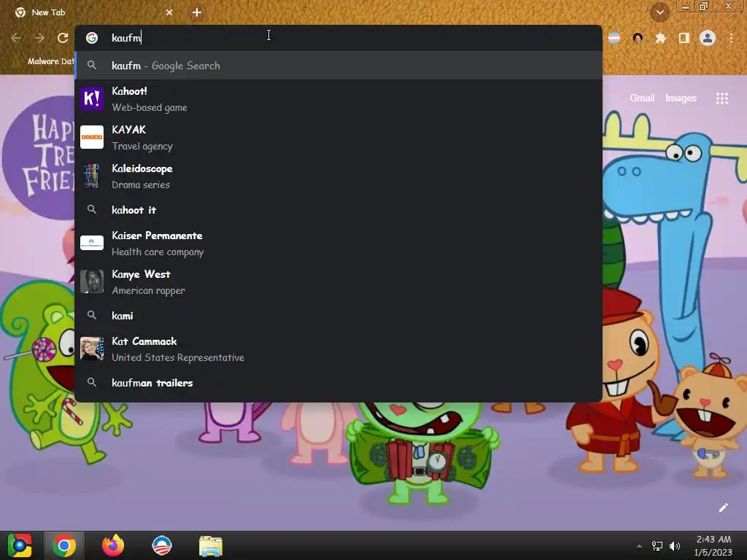Viewport: 747px width, 560px height.
Task: Pick the Kahoot! Web-based game suggestion
Action: 338,99
